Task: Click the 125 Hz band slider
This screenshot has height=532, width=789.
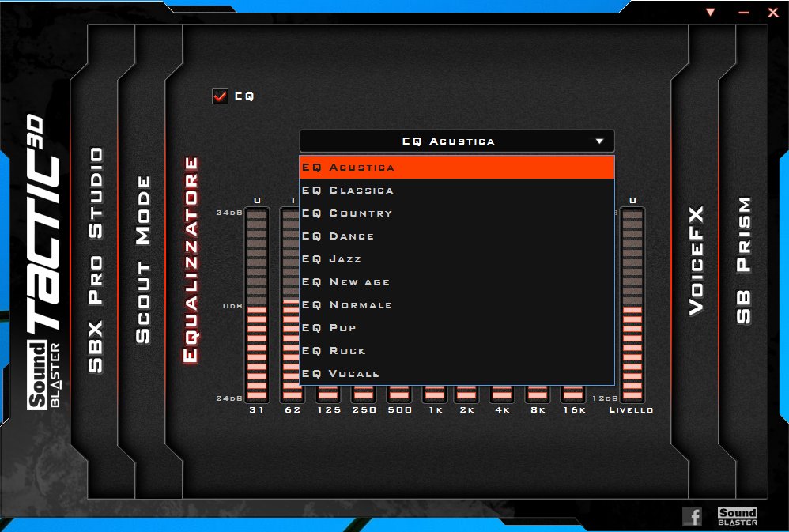Action: point(328,394)
